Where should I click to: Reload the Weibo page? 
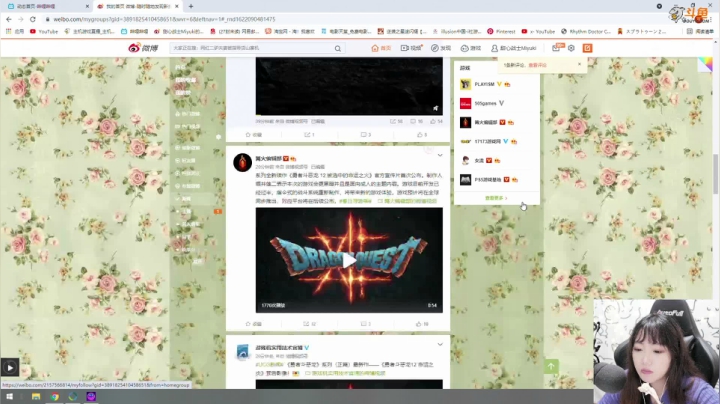(33, 19)
